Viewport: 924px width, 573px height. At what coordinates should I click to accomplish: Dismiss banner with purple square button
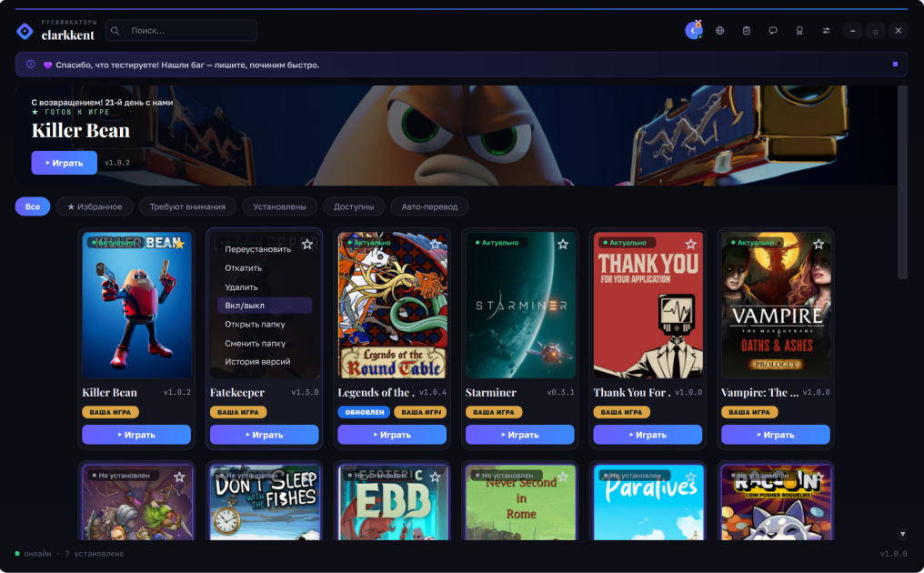pyautogui.click(x=895, y=65)
